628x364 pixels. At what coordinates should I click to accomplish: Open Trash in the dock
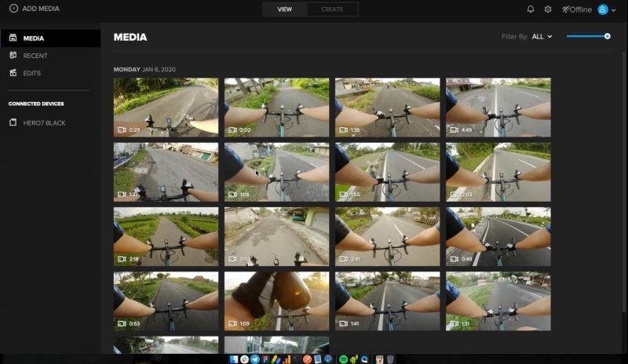coord(390,359)
